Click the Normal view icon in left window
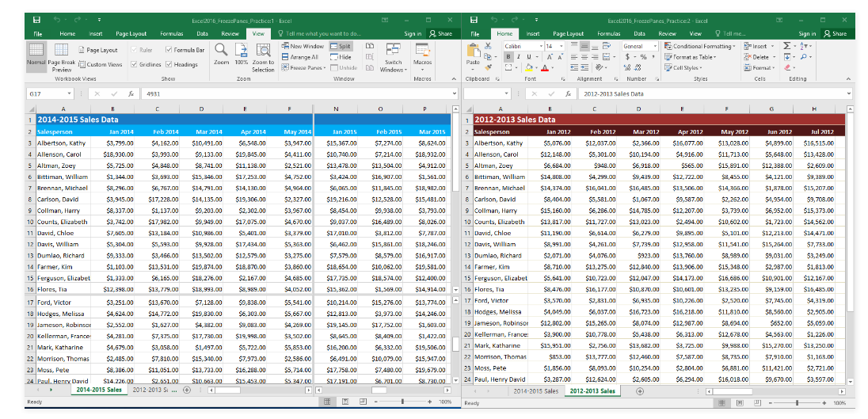868x419 pixels. [36, 56]
